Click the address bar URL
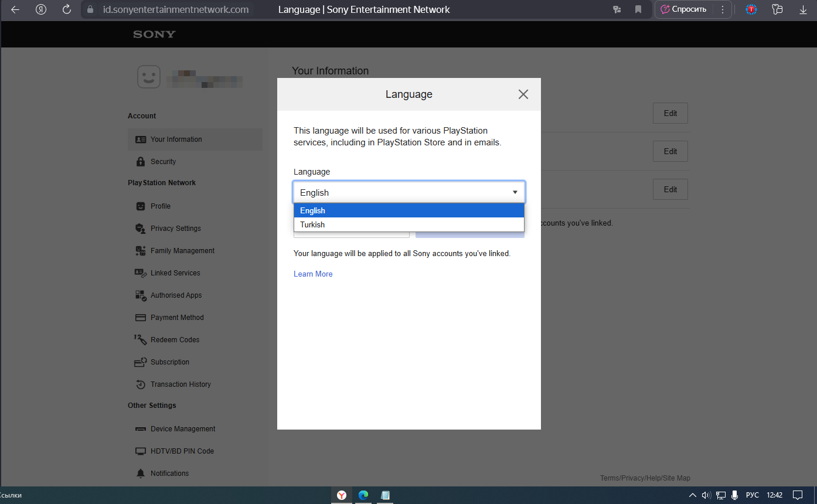The height and width of the screenshot is (504, 817). pyautogui.click(x=176, y=9)
